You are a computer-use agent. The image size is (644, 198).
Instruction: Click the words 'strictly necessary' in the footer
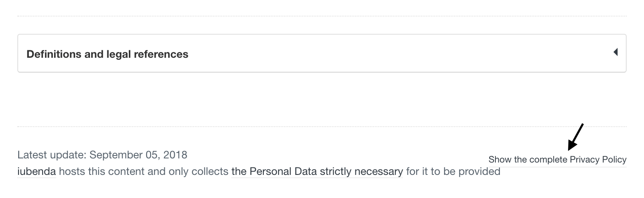pyautogui.click(x=361, y=171)
